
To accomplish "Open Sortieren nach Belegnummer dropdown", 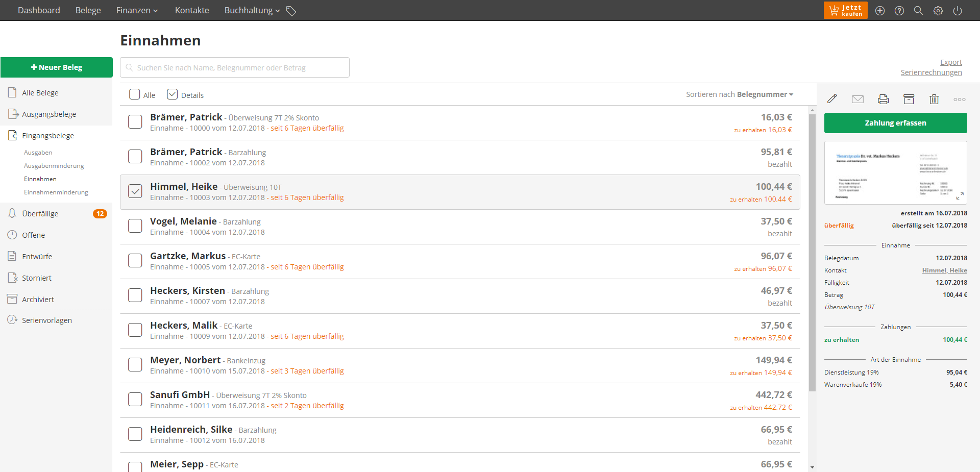I will pos(740,94).
